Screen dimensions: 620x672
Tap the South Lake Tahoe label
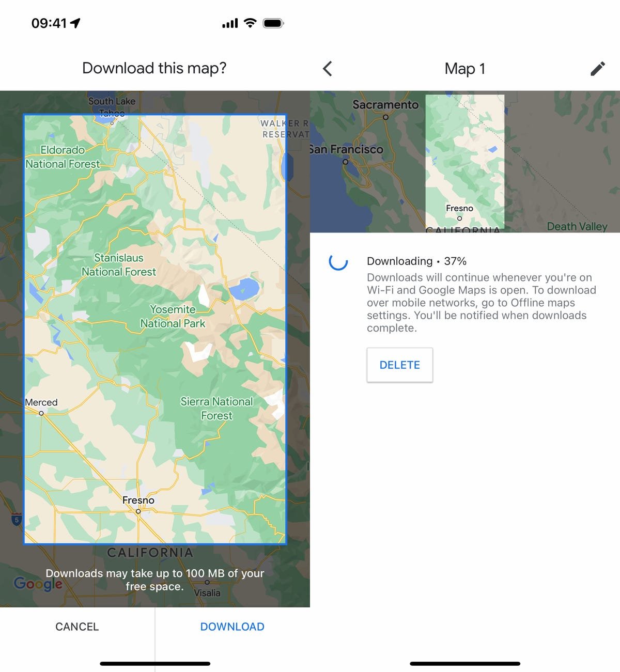pos(112,107)
